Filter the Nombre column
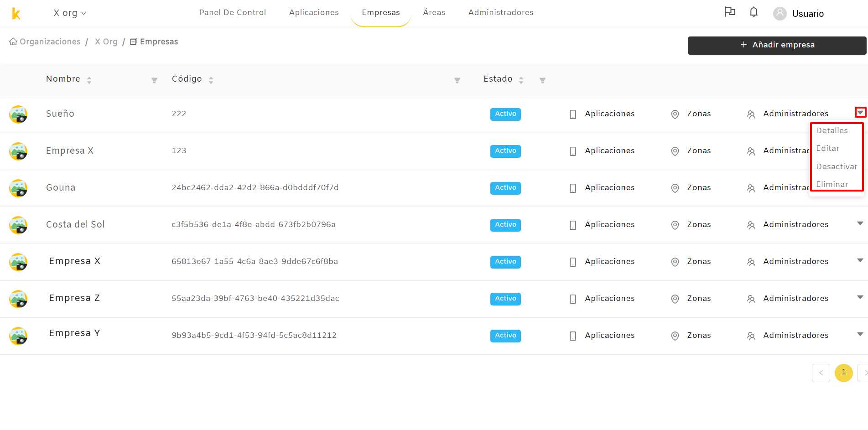The image size is (868, 430). coord(154,80)
